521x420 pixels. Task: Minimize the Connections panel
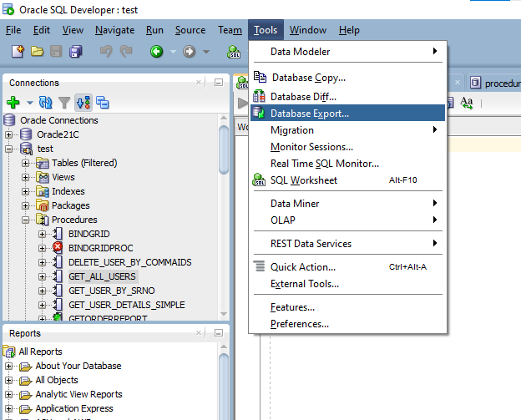(219, 82)
